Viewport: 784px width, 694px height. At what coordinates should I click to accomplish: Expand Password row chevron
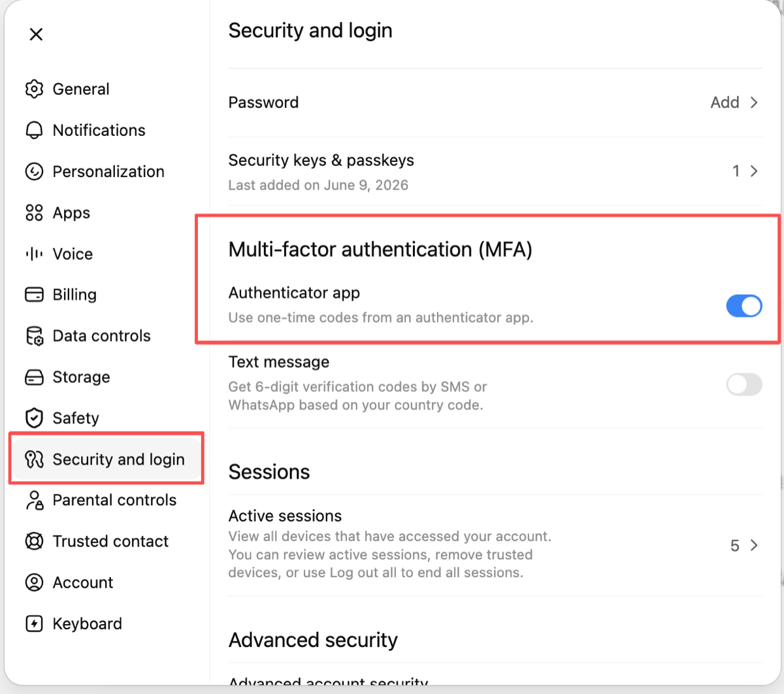point(754,102)
